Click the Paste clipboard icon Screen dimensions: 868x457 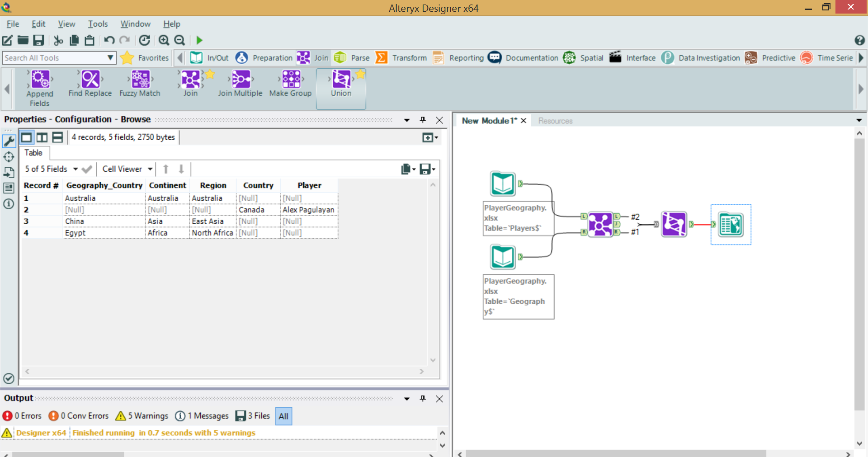tap(90, 40)
